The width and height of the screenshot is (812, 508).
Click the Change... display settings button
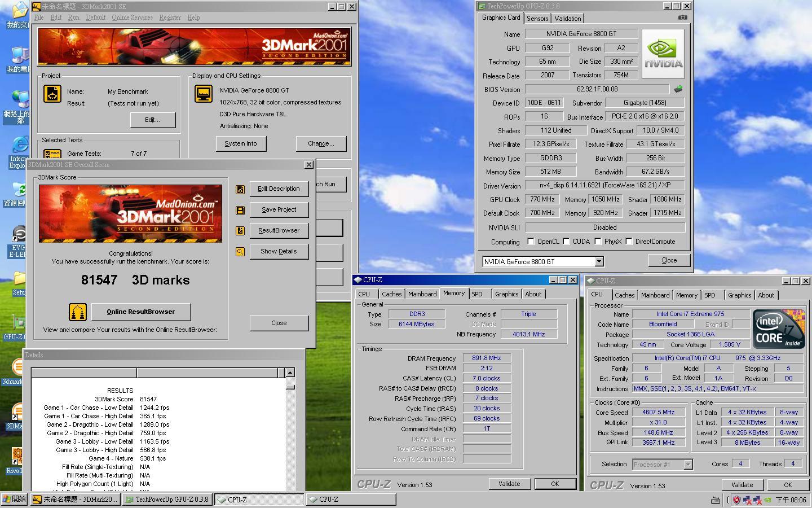point(321,143)
